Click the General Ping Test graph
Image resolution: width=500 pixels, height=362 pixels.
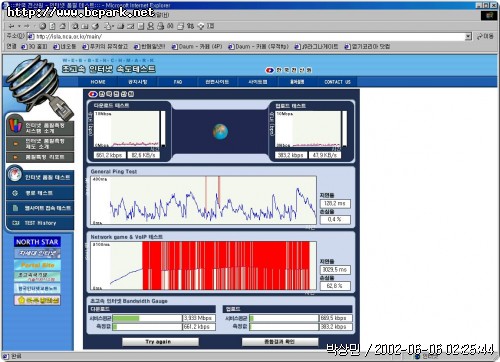tap(203, 200)
